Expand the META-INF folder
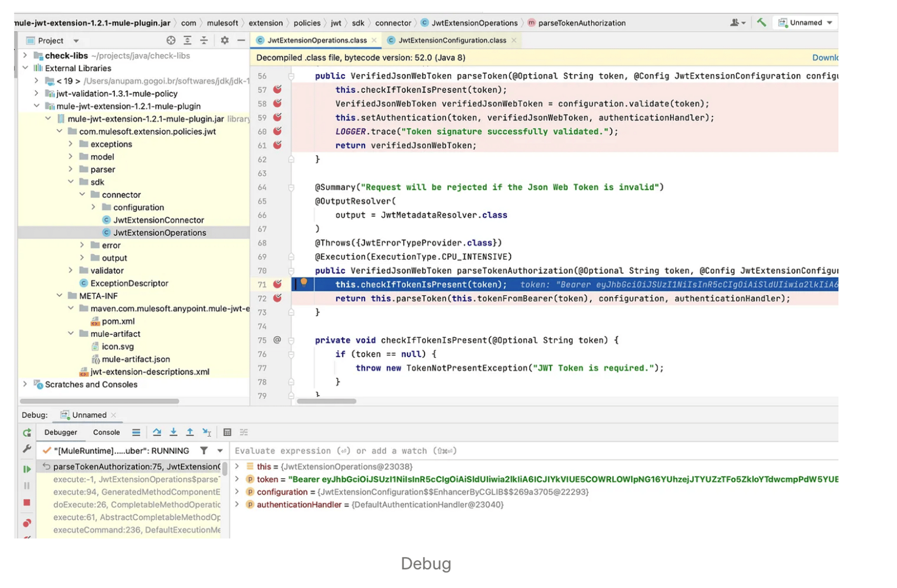 click(60, 295)
